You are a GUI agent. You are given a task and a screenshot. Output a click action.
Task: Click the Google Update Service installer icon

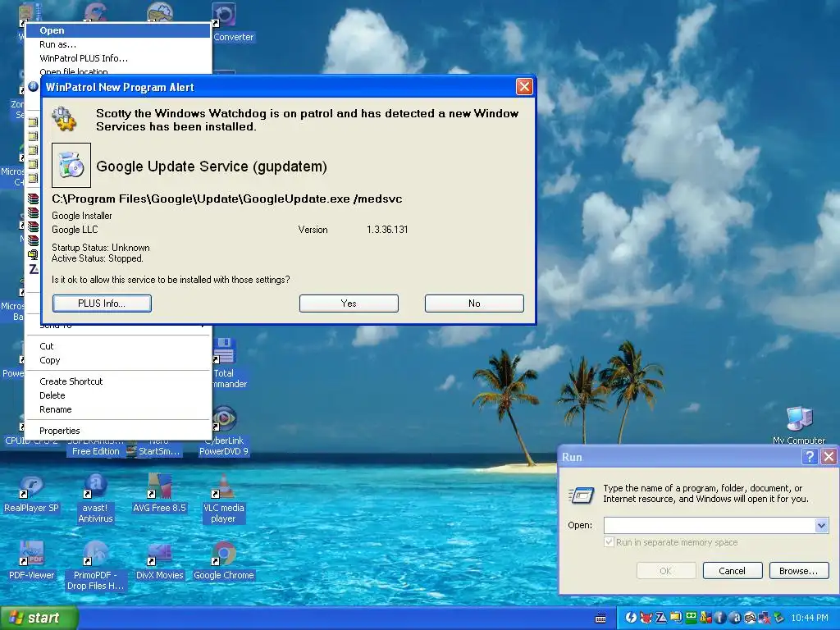point(71,165)
